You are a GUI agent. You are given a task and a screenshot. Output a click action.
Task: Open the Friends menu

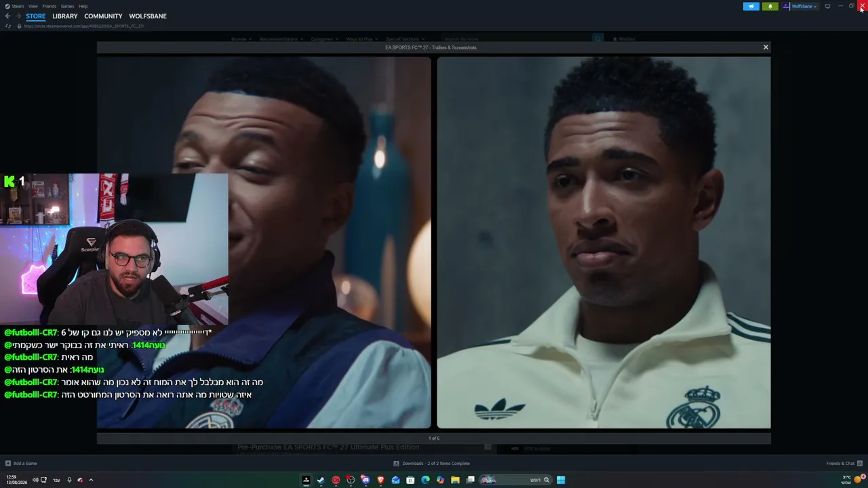point(49,6)
